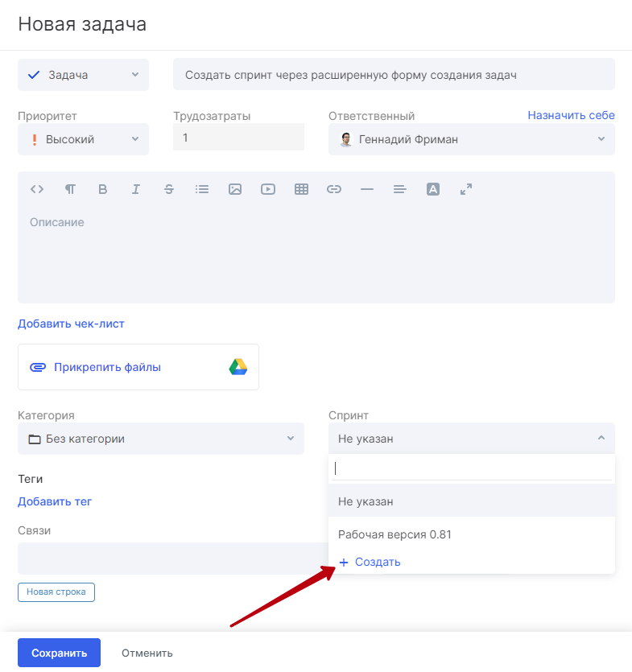Insert a table into the description

click(301, 189)
